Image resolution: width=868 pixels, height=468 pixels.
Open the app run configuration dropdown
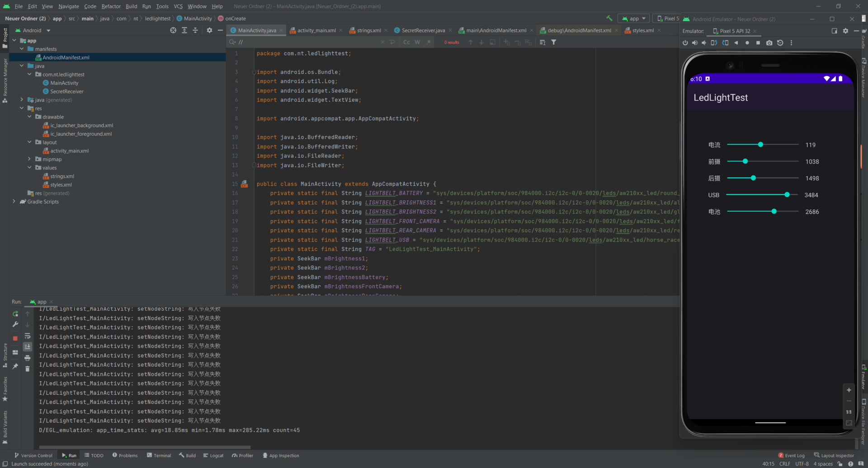(x=634, y=19)
